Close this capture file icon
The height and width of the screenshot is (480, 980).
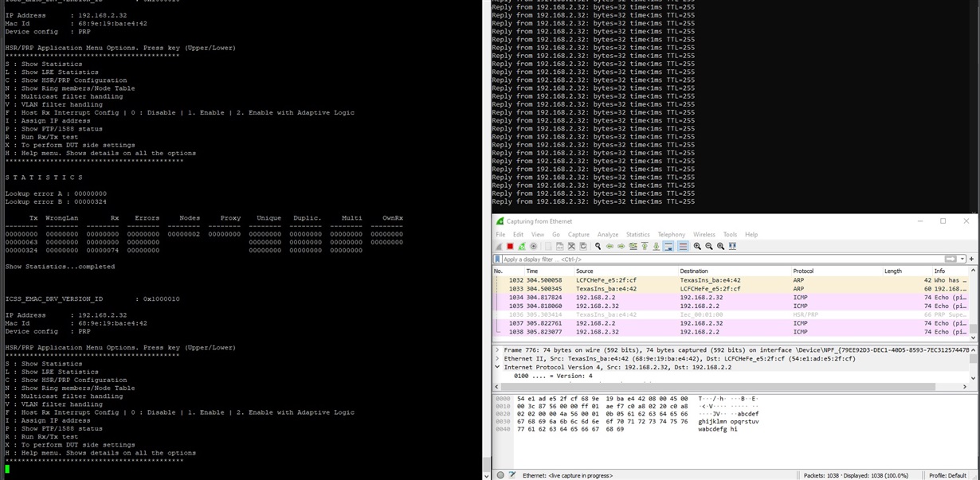coord(571,247)
